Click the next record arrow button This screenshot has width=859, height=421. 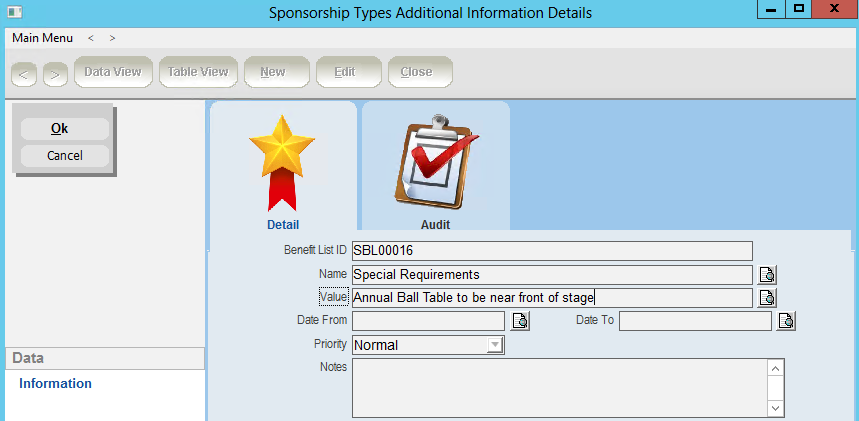click(55, 73)
